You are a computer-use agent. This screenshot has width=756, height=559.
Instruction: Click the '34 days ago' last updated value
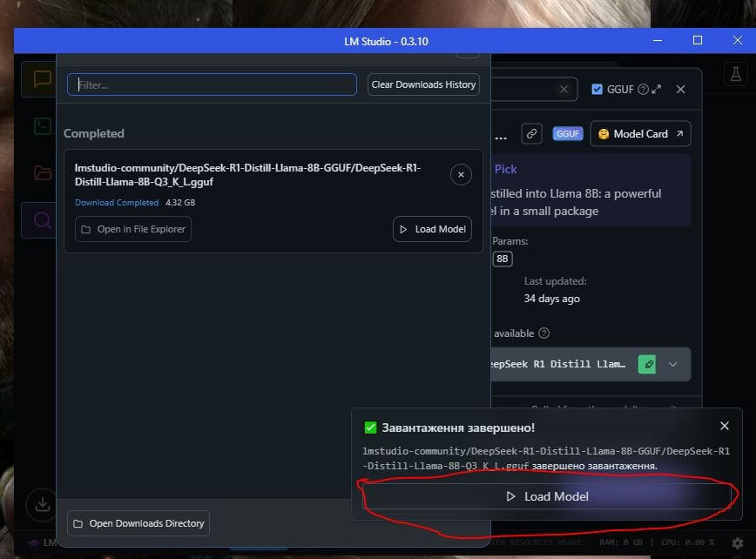[x=552, y=299]
